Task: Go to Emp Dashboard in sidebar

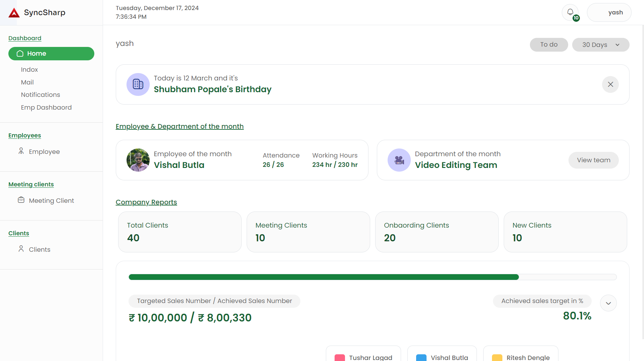Action: [x=46, y=108]
